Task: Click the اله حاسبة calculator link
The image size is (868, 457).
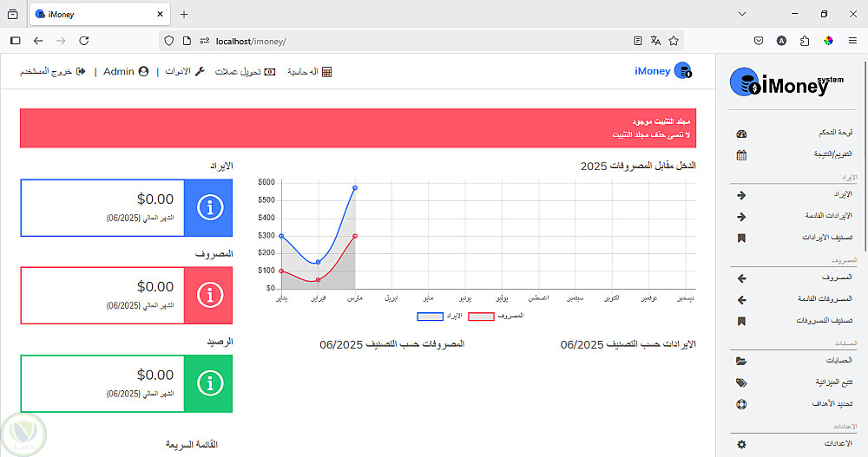Action: (x=303, y=72)
